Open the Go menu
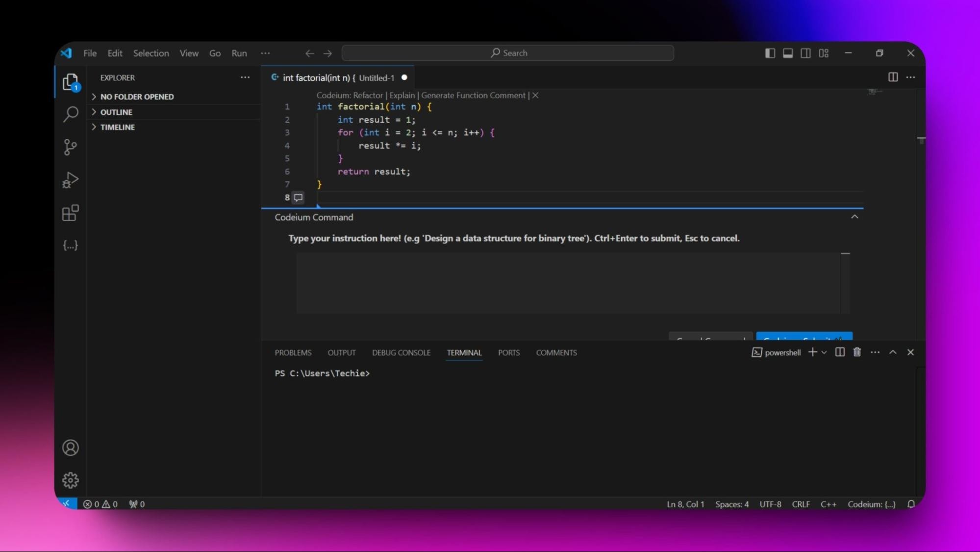 pyautogui.click(x=215, y=53)
